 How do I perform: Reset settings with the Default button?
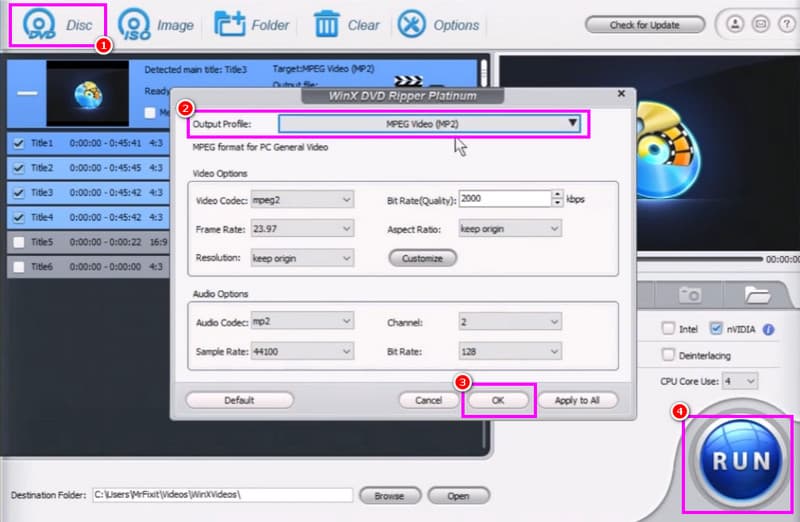click(x=239, y=400)
